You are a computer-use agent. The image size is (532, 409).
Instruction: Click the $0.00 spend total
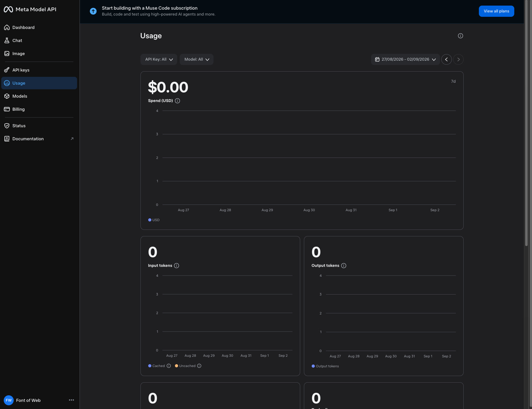click(x=168, y=87)
